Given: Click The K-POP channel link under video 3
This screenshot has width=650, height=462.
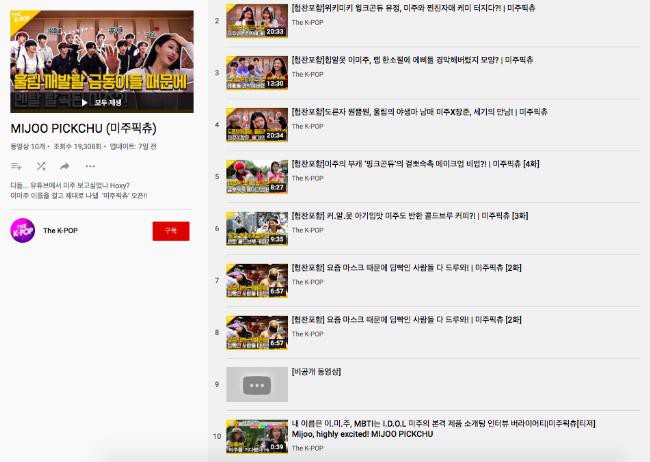Looking at the screenshot, I should click(308, 74).
